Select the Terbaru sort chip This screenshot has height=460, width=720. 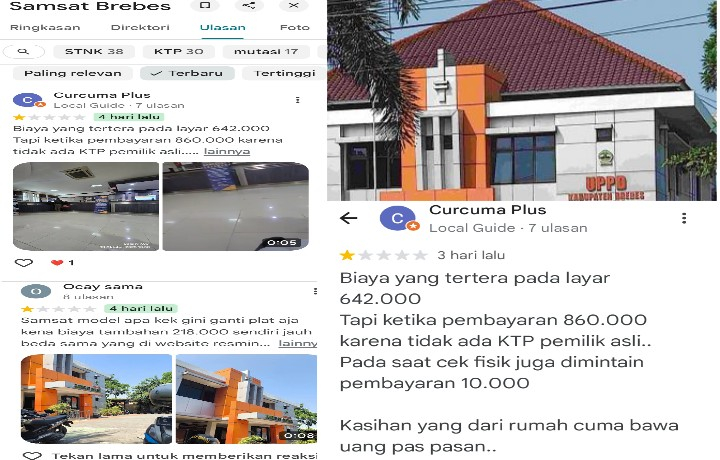(187, 73)
